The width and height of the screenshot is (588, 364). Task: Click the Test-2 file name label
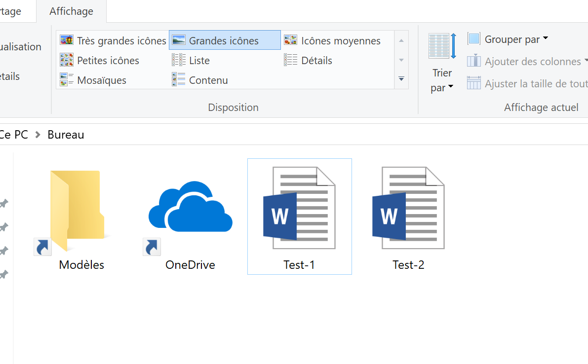click(x=408, y=265)
